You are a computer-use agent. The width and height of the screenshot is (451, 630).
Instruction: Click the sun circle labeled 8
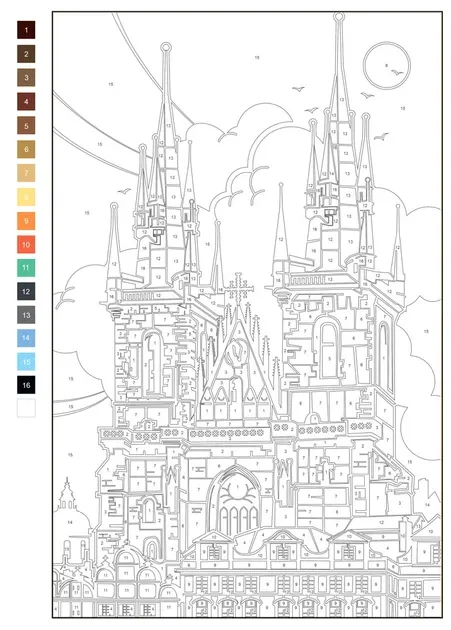(x=387, y=65)
